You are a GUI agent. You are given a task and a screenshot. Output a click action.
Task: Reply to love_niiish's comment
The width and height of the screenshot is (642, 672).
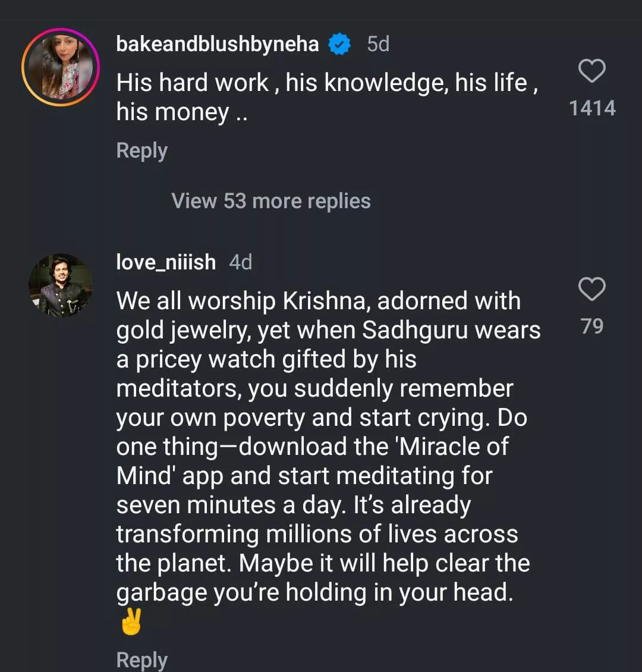coord(141,660)
